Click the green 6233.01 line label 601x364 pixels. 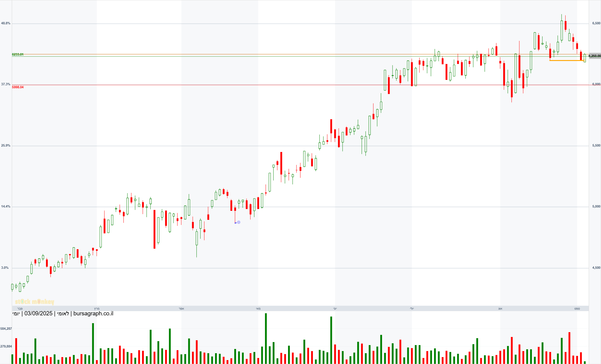[x=18, y=54]
